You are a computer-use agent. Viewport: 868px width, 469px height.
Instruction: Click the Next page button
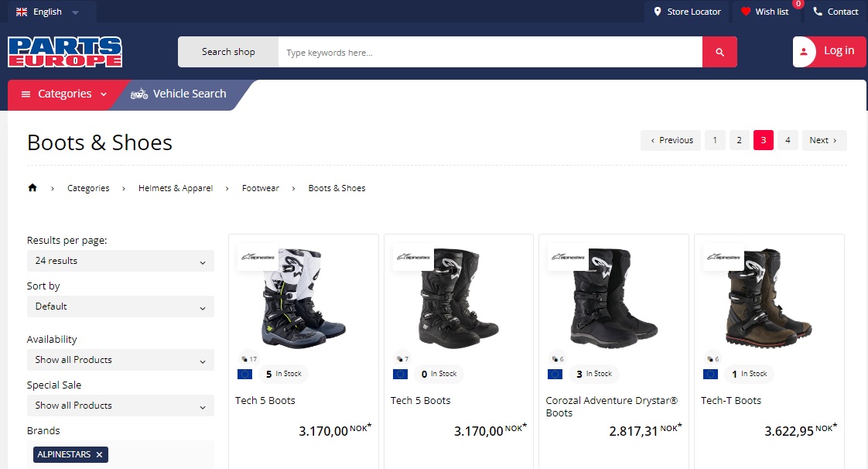pos(824,140)
